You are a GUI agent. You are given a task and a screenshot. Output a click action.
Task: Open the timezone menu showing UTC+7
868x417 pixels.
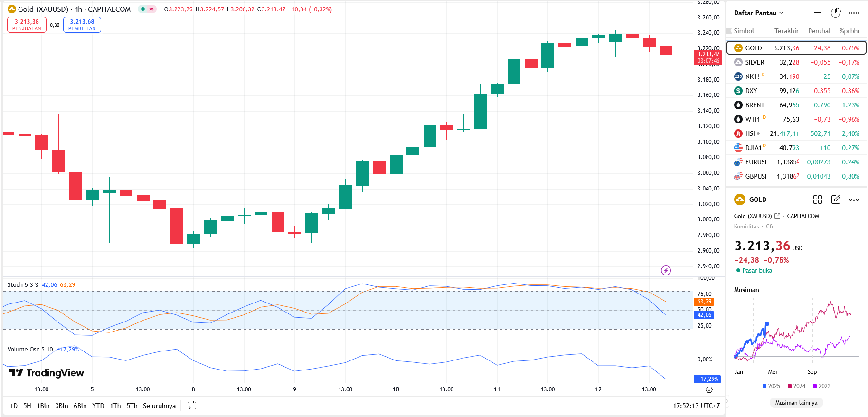coord(696,406)
